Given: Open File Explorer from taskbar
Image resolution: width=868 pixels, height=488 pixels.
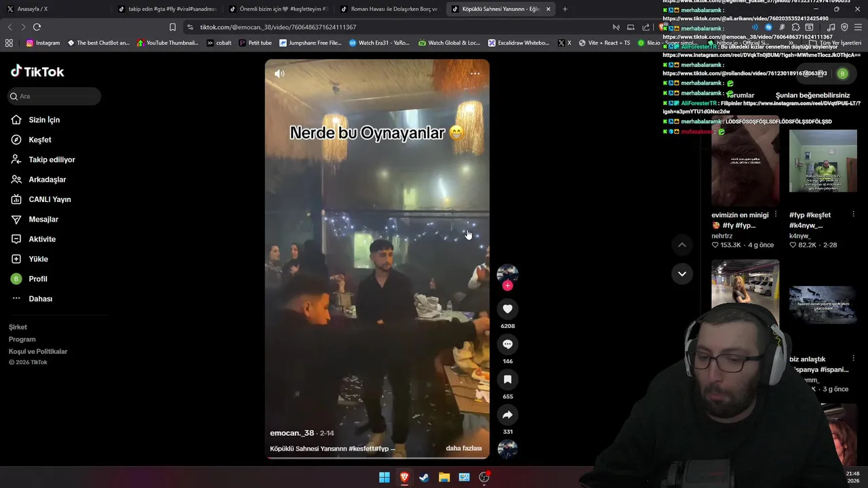Looking at the screenshot, I should coord(444,477).
